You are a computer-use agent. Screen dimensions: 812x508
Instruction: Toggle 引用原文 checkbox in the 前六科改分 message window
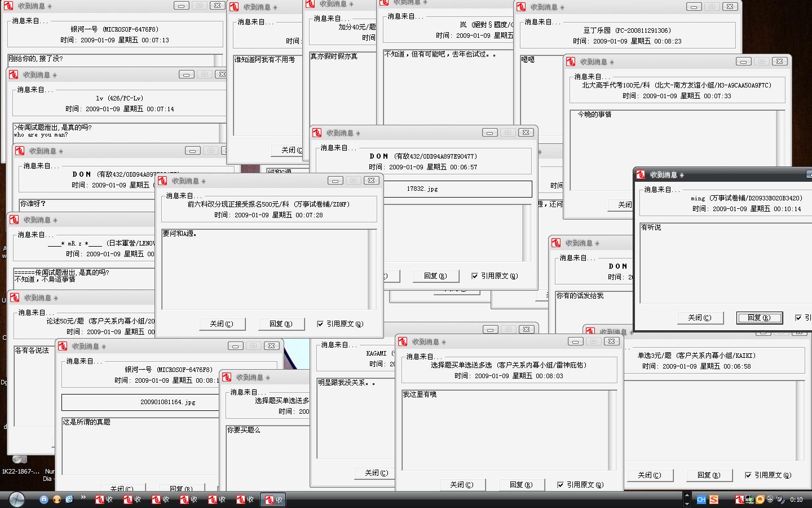[x=320, y=324]
